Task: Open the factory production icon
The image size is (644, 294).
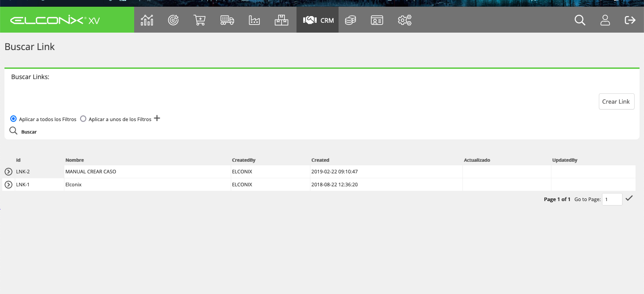Action: coord(254,20)
